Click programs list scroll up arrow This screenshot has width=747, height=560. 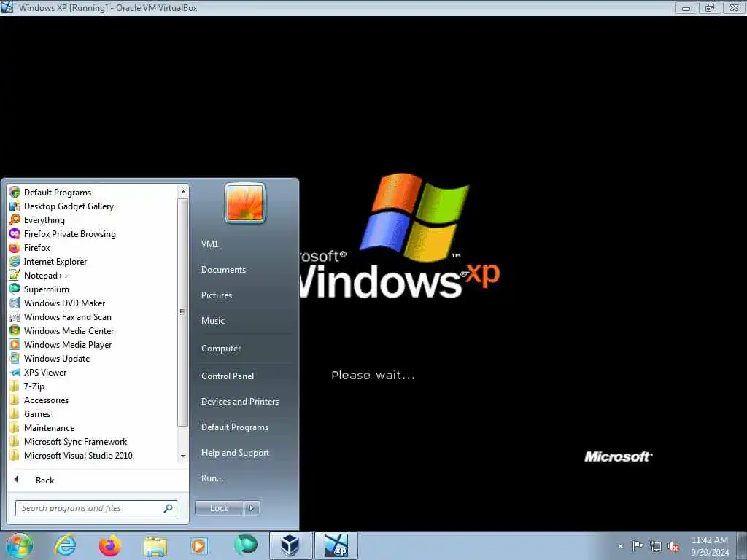183,192
